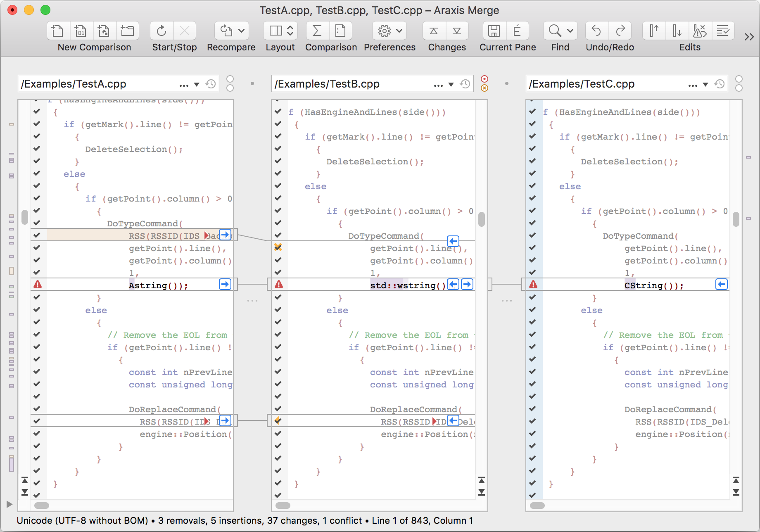Jump to the next change
Image resolution: width=760 pixels, height=532 pixels.
coord(457,31)
